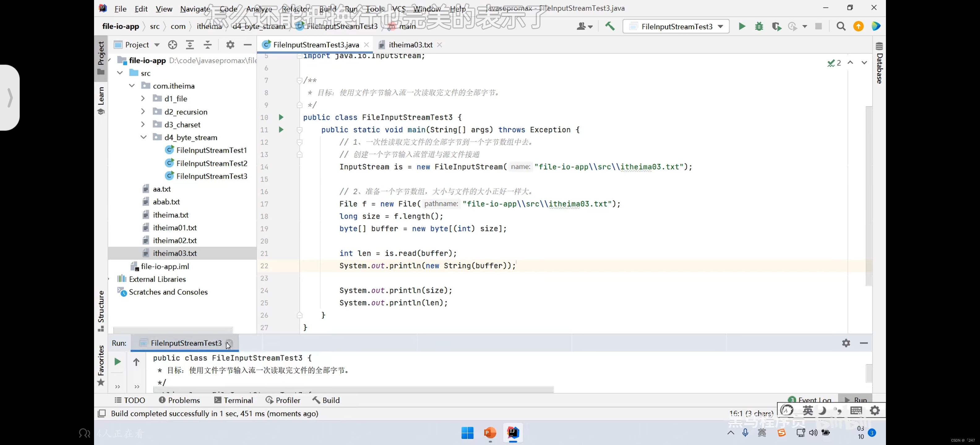The height and width of the screenshot is (445, 980).
Task: Click the editor vertical scrollbar
Action: (x=869, y=196)
